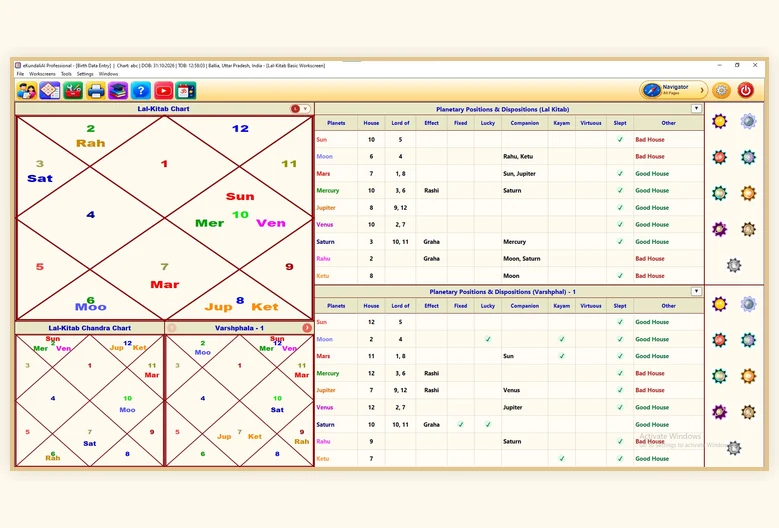
Task: Open the birth data entry family icon
Action: [27, 90]
